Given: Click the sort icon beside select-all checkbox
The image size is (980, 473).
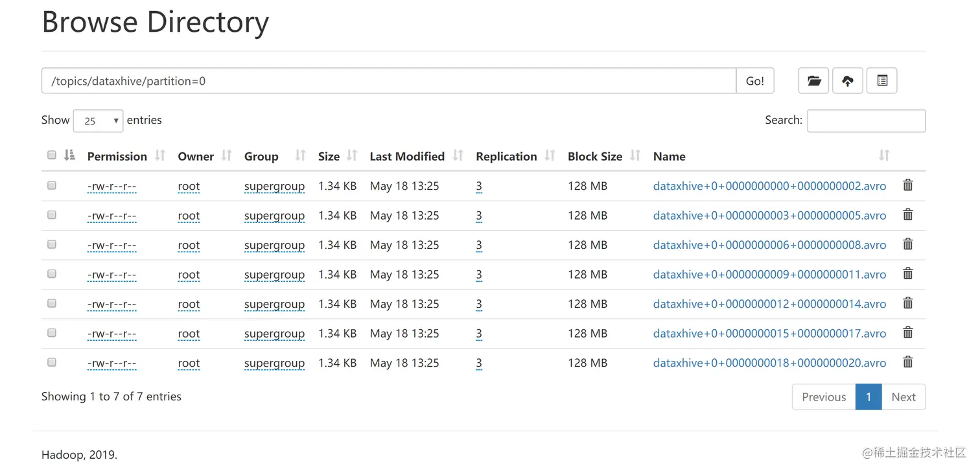Looking at the screenshot, I should click(x=70, y=156).
